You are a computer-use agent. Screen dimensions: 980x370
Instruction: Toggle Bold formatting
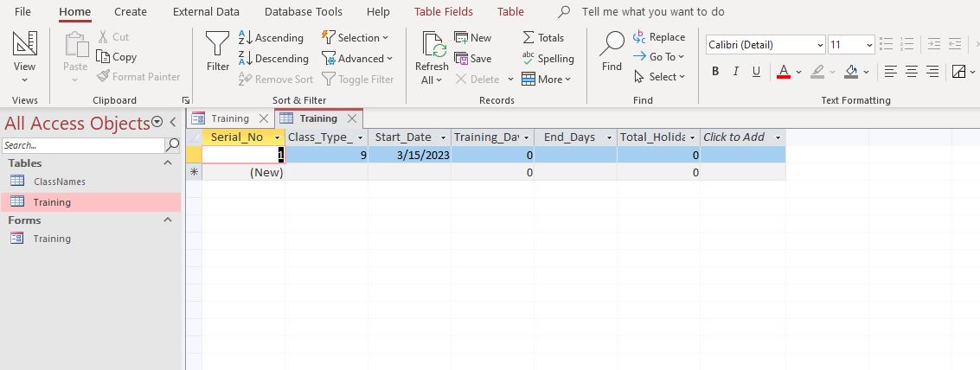pos(715,72)
